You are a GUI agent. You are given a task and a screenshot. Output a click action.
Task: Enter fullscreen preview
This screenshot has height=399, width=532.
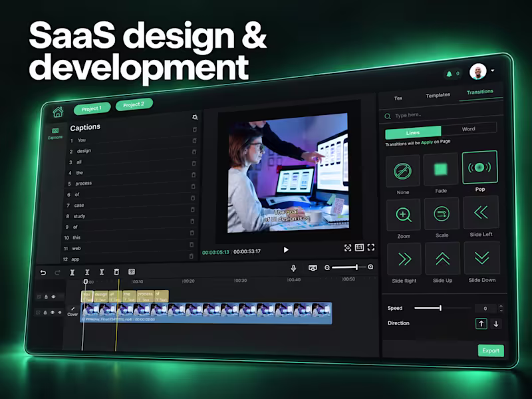[371, 247]
